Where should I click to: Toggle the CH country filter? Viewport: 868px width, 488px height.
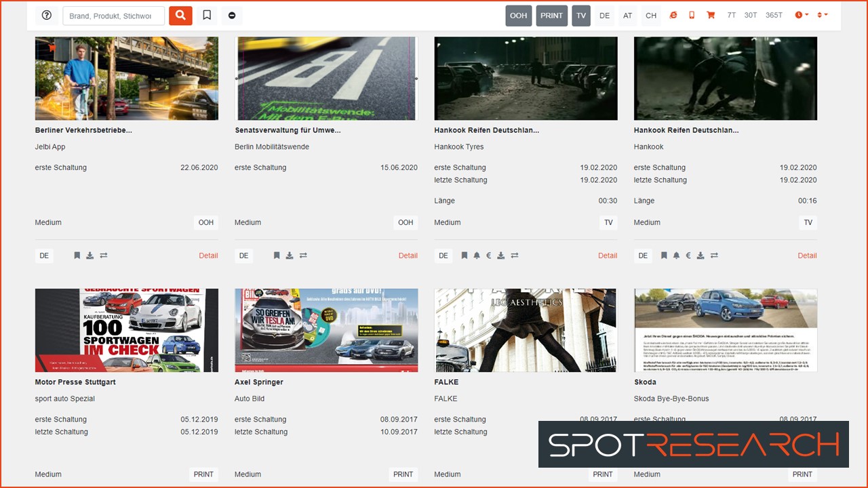[651, 16]
